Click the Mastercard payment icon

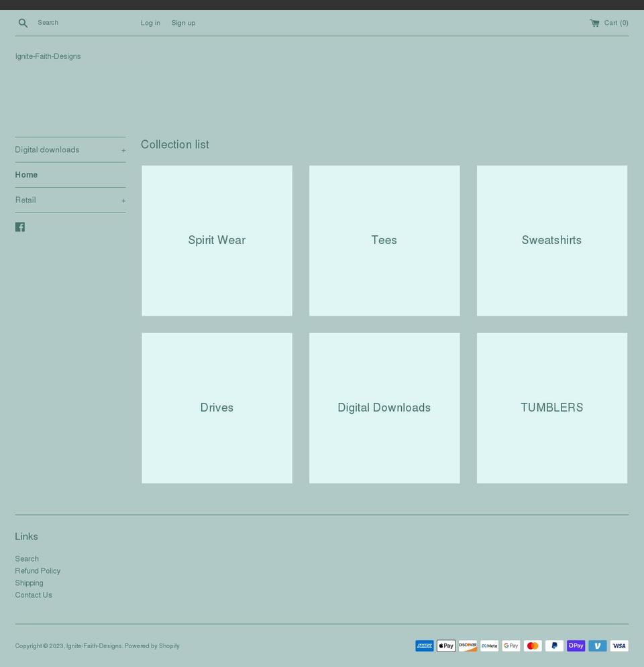532,646
